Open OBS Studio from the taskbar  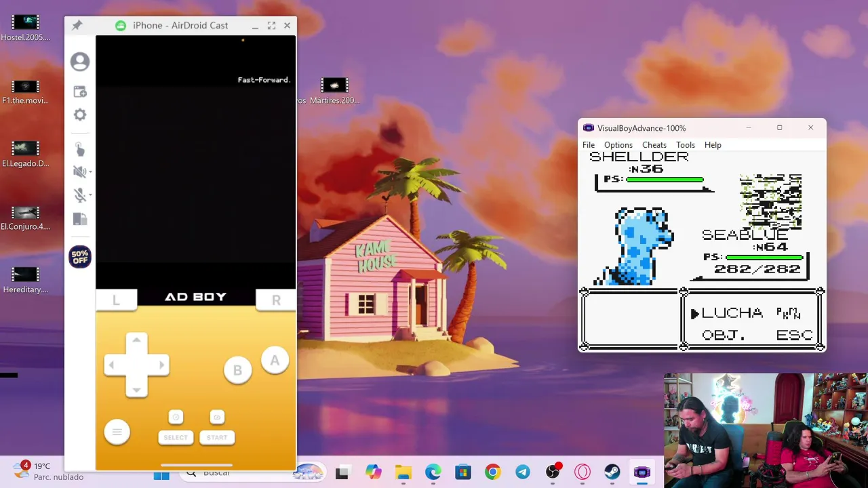point(553,472)
